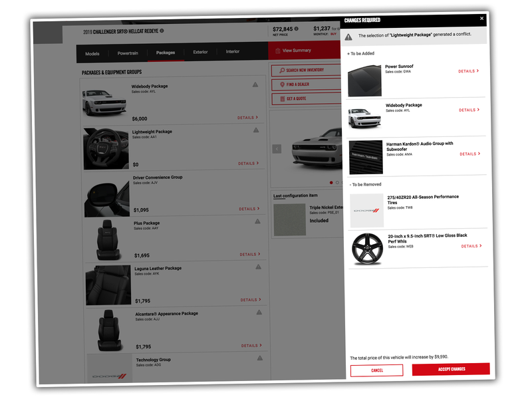Click the Widebody Package car image in Packages list
The height and width of the screenshot is (399, 532).
(x=104, y=102)
